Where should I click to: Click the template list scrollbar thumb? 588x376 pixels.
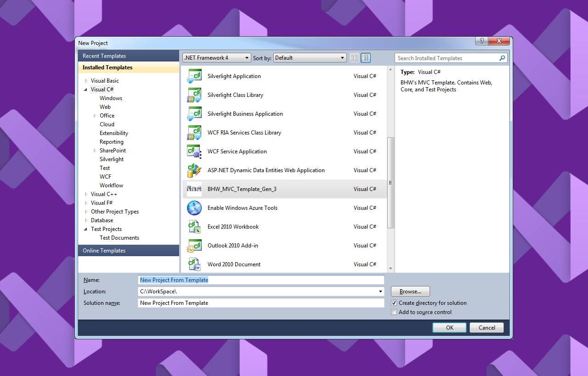pos(390,182)
